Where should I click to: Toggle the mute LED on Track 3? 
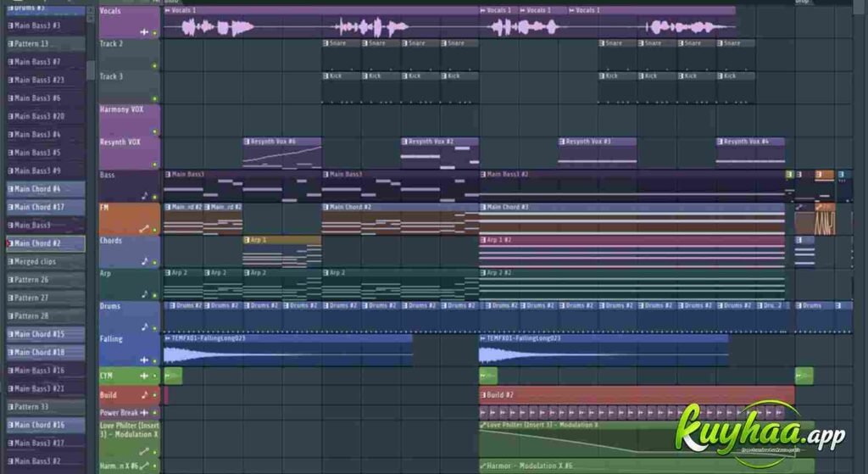pos(154,98)
